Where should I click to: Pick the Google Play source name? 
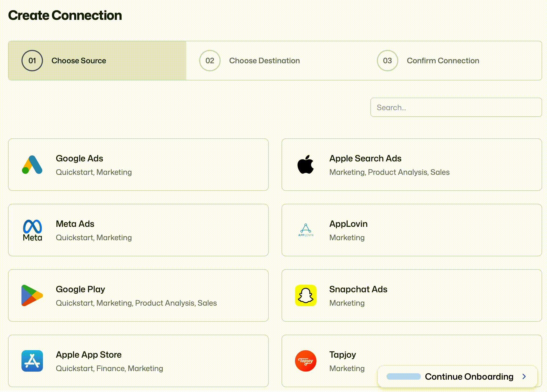pos(81,289)
